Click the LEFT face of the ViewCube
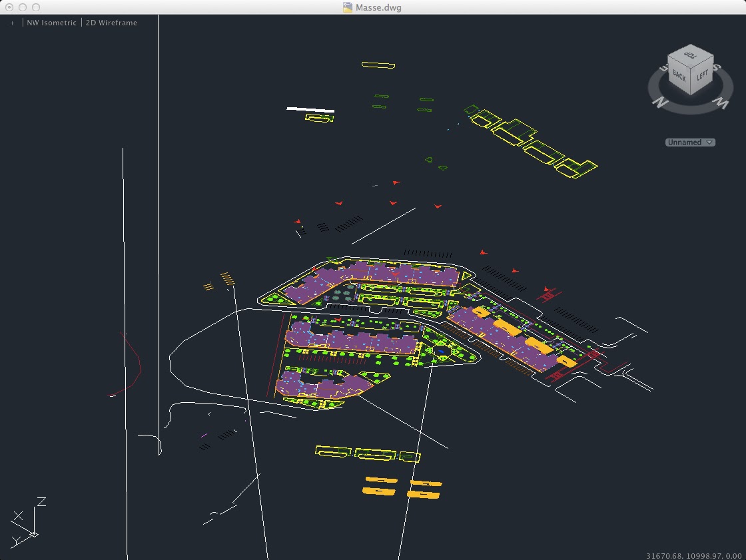Image resolution: width=746 pixels, height=560 pixels. point(703,75)
